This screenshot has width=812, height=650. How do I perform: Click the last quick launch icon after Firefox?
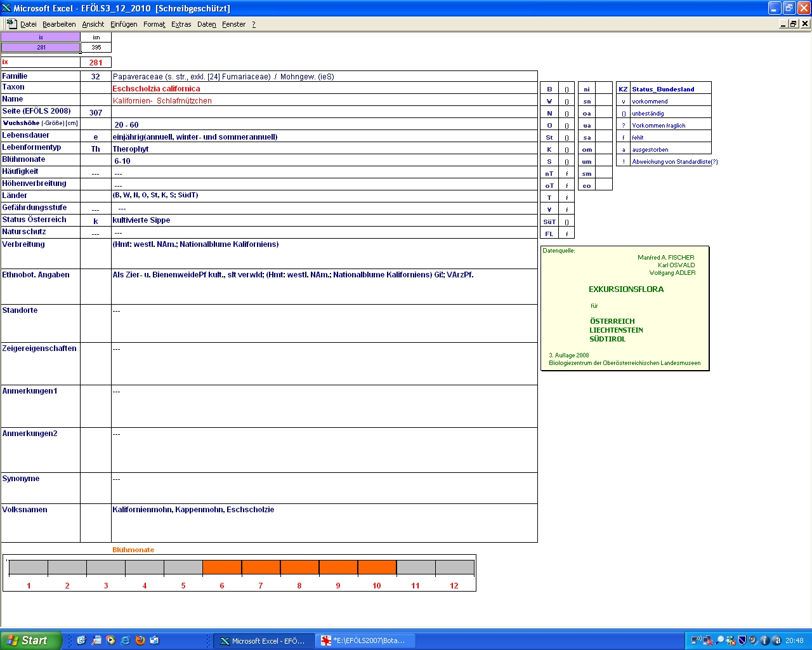(155, 640)
